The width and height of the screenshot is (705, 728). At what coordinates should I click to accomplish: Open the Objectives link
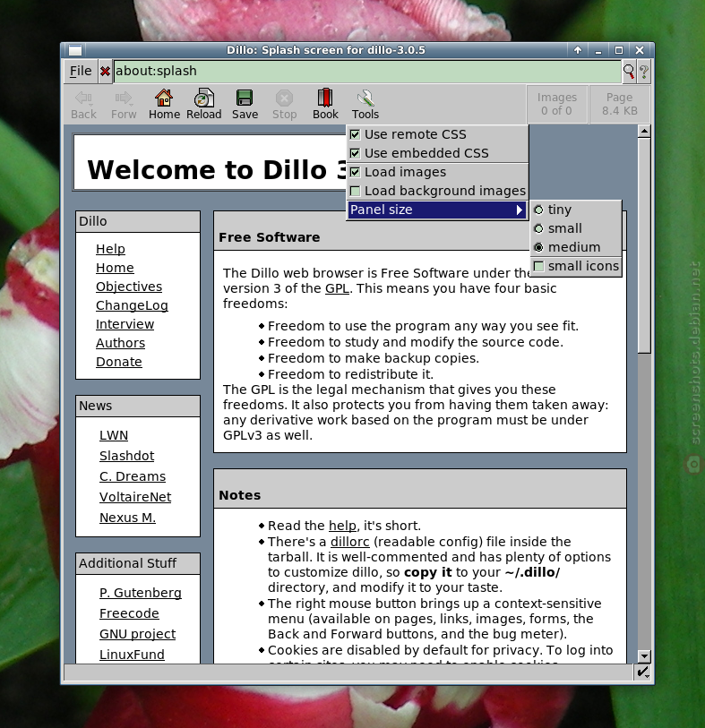(129, 287)
